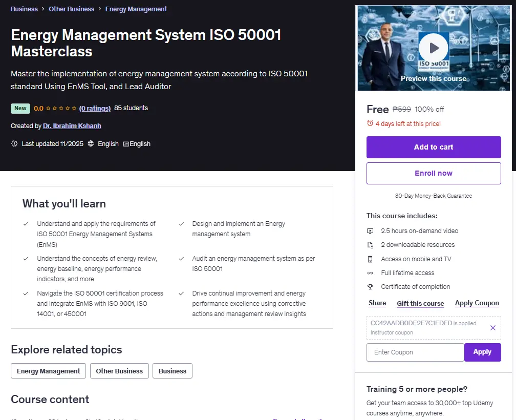The height and width of the screenshot is (420, 516).
Task: Click 'Design and implement an Energy management system'
Action: tap(239, 229)
